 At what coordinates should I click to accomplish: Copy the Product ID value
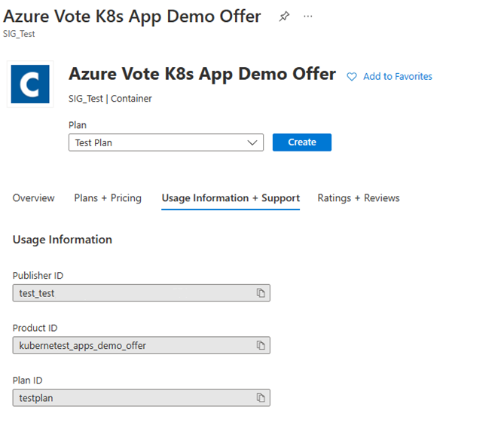261,345
